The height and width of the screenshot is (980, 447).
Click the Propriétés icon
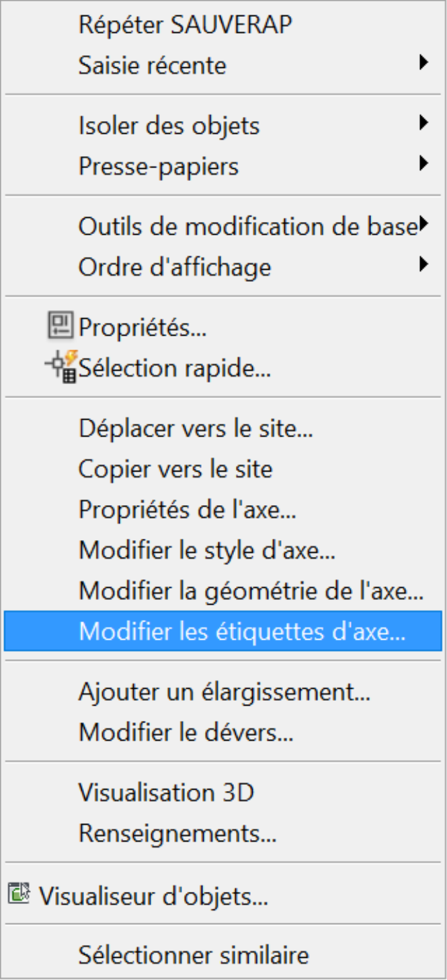tap(62, 326)
